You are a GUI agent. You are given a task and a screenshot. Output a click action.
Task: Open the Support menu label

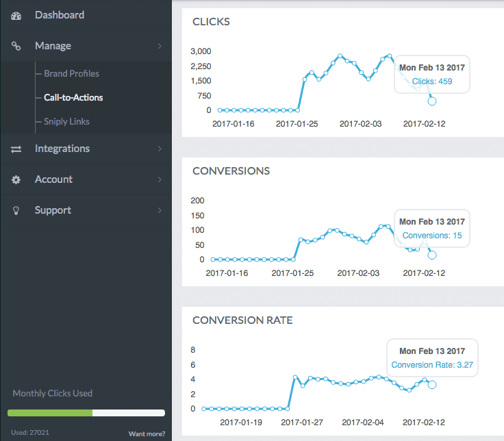point(53,210)
